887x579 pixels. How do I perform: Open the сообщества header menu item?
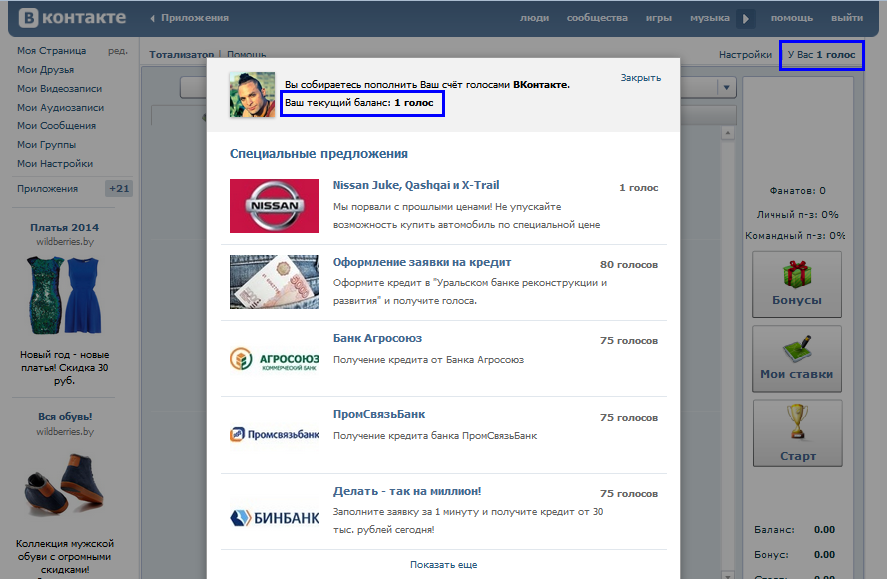(x=597, y=18)
